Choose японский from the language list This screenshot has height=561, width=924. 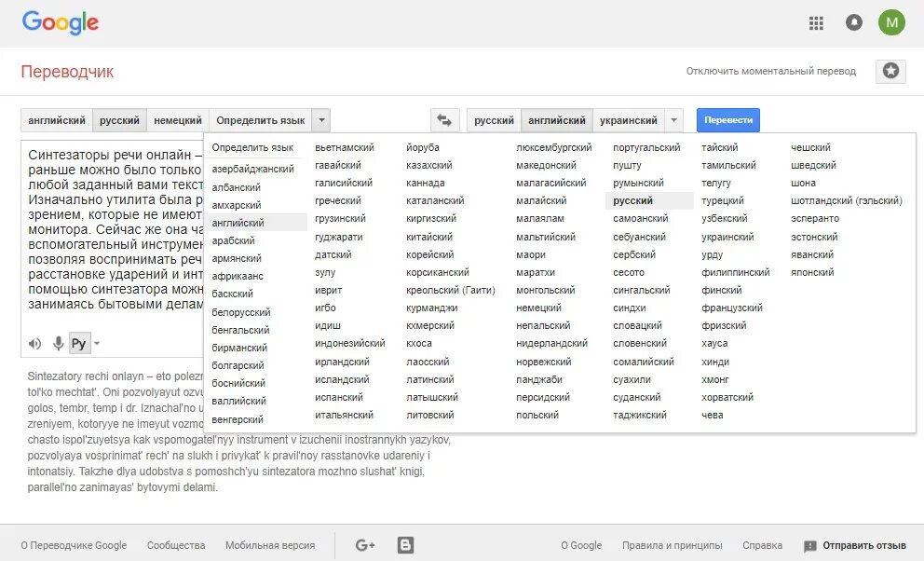(812, 273)
